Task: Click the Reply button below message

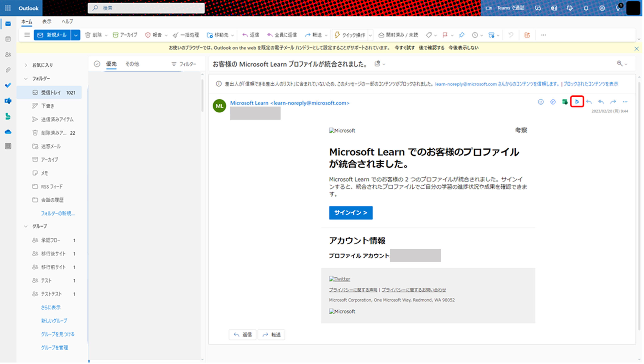Action: pos(243,335)
